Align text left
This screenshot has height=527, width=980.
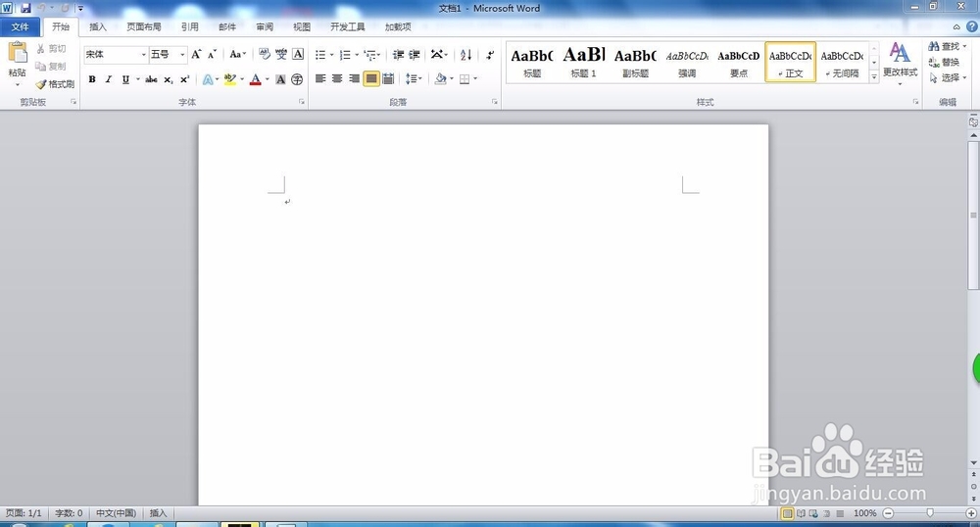pos(320,78)
